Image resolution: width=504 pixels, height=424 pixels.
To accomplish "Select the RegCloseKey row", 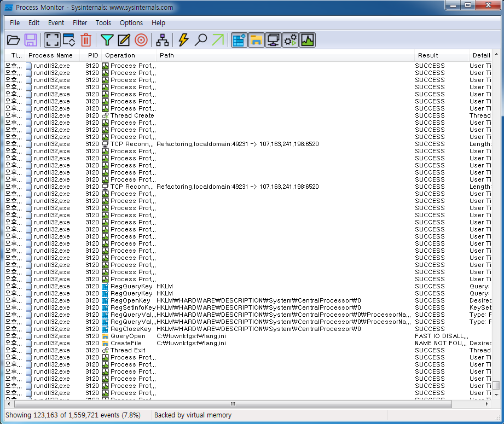I will (248, 329).
